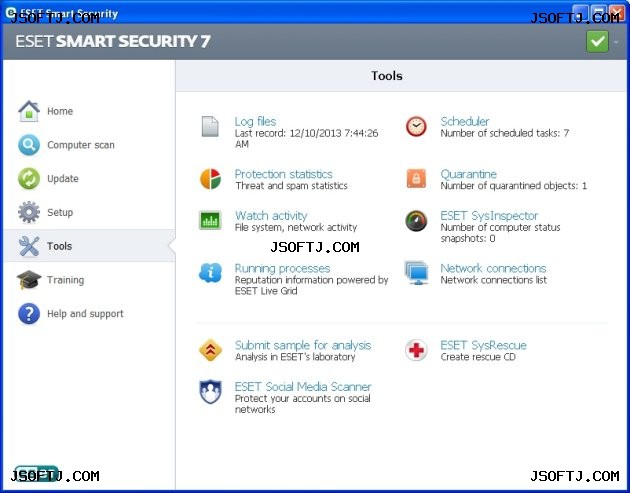The height and width of the screenshot is (493, 630).
Task: Select Training in the sidebar
Action: 65,280
